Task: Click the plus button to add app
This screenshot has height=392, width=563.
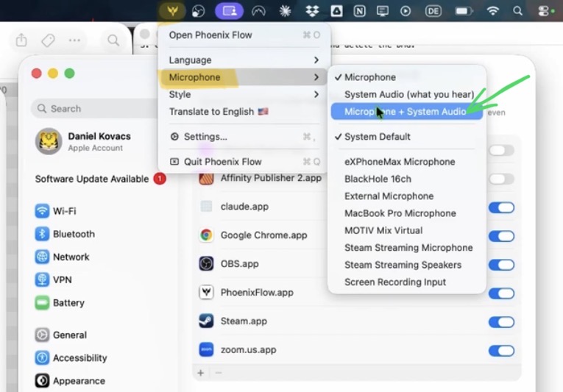Action: [x=201, y=373]
